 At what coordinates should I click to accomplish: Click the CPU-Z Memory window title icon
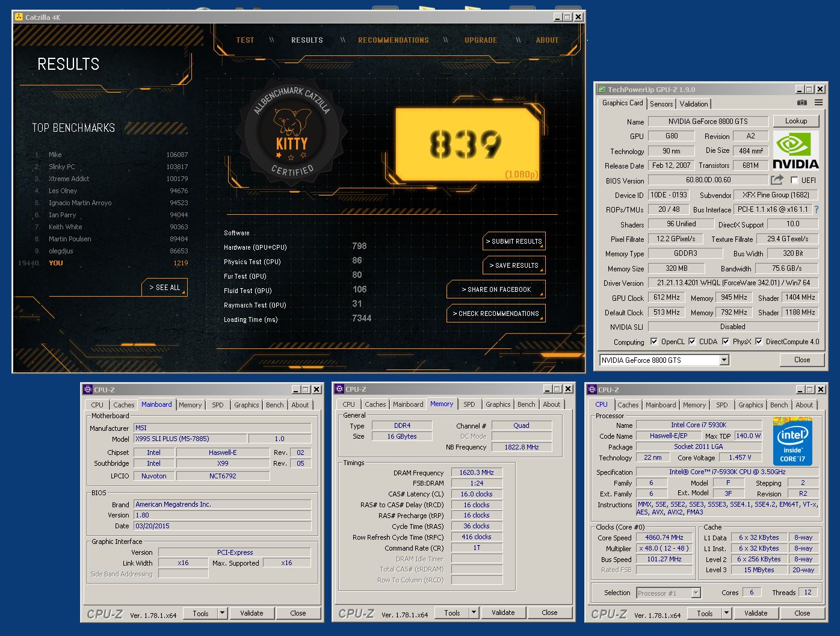(339, 389)
